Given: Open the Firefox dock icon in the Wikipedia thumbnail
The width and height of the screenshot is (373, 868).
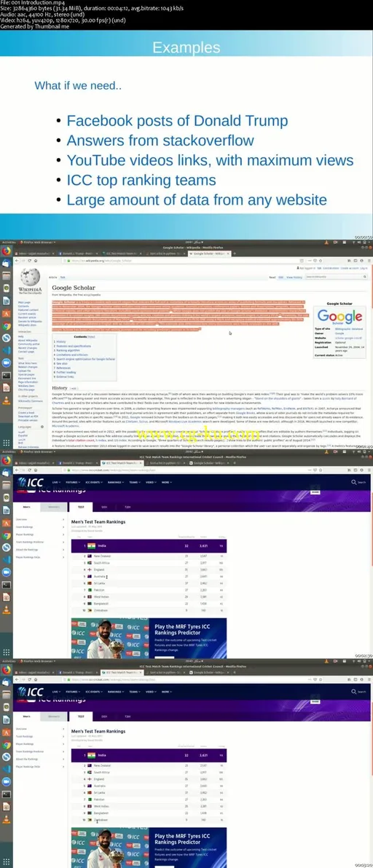Looking at the screenshot, I should point(6,250).
